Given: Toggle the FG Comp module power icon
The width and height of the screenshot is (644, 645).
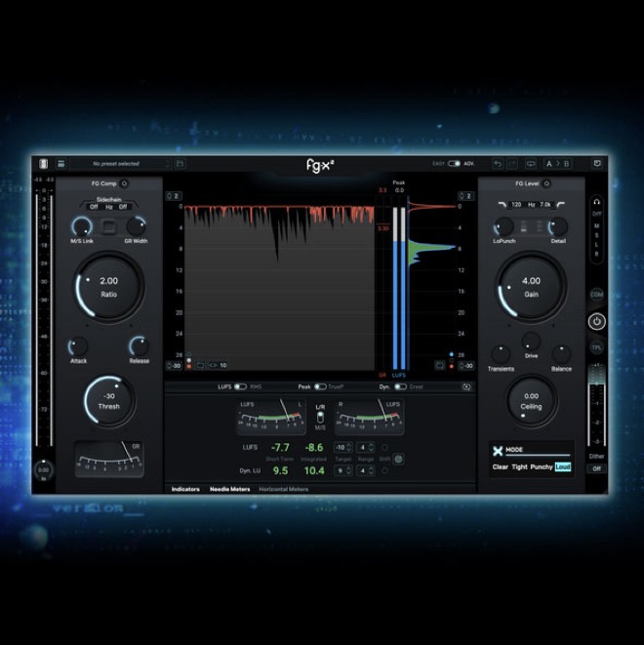Looking at the screenshot, I should tap(125, 183).
